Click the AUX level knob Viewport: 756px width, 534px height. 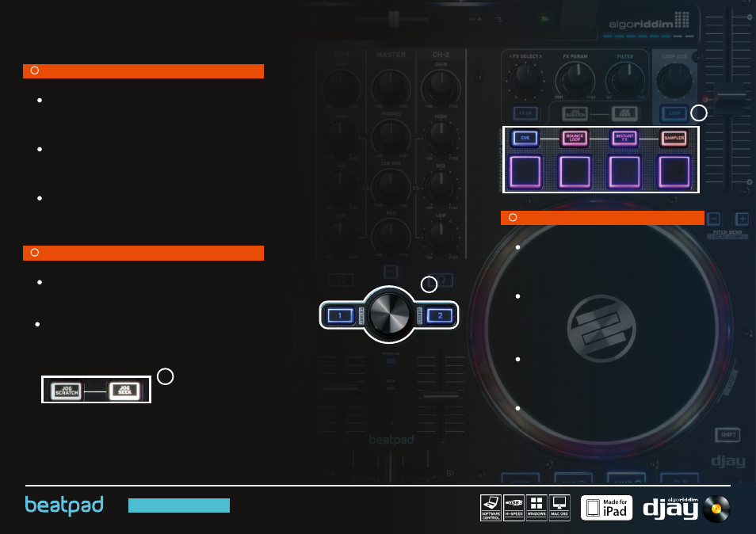coord(391,237)
